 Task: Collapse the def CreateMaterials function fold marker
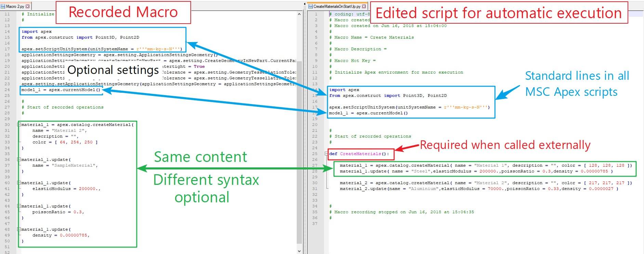point(327,154)
